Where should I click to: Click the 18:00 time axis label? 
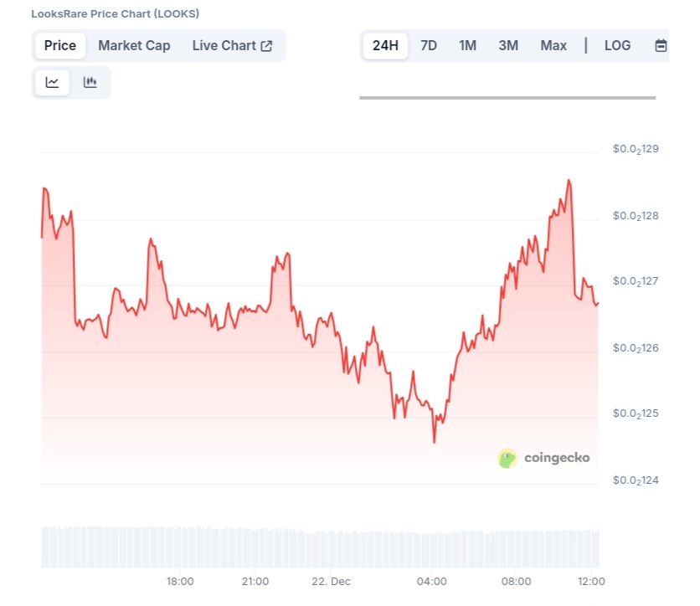tap(180, 582)
